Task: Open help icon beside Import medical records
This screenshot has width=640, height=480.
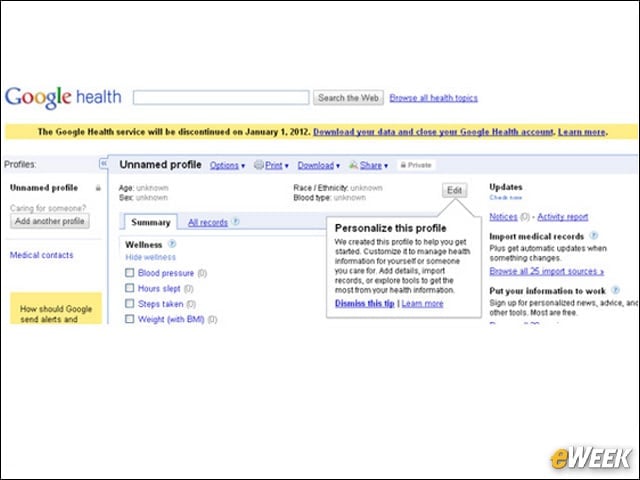Action: point(594,236)
